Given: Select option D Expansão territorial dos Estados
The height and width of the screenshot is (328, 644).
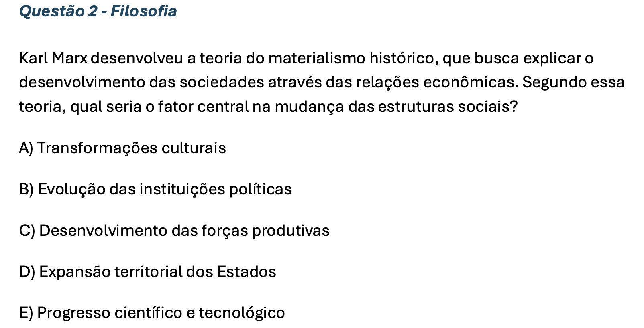Looking at the screenshot, I should [x=147, y=272].
